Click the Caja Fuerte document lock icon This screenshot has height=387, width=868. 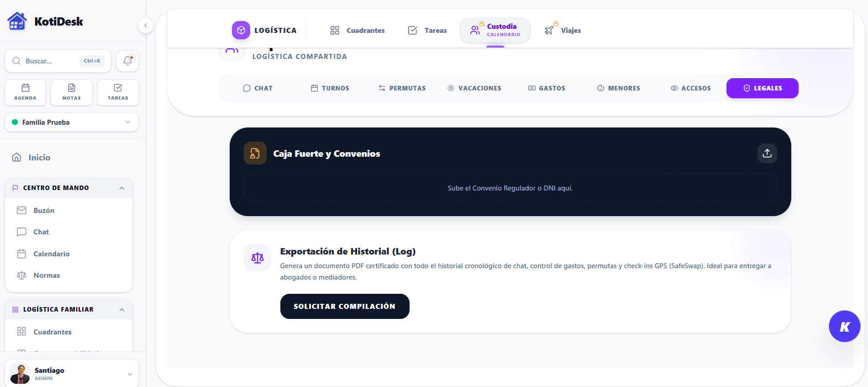[x=255, y=153]
